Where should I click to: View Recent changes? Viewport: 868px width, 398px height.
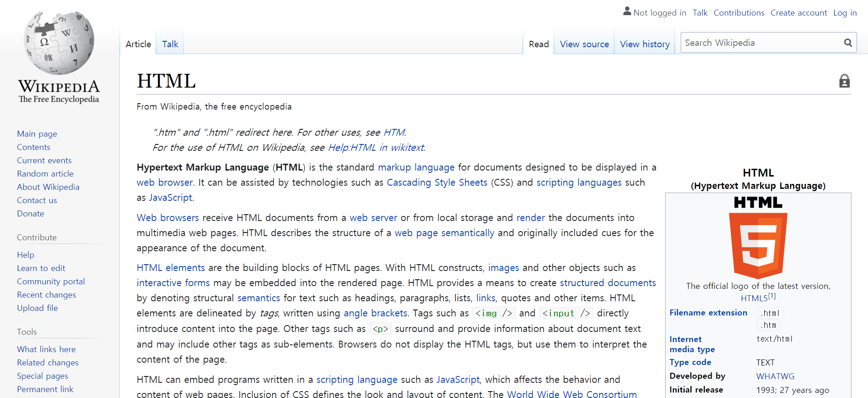pyautogui.click(x=46, y=295)
